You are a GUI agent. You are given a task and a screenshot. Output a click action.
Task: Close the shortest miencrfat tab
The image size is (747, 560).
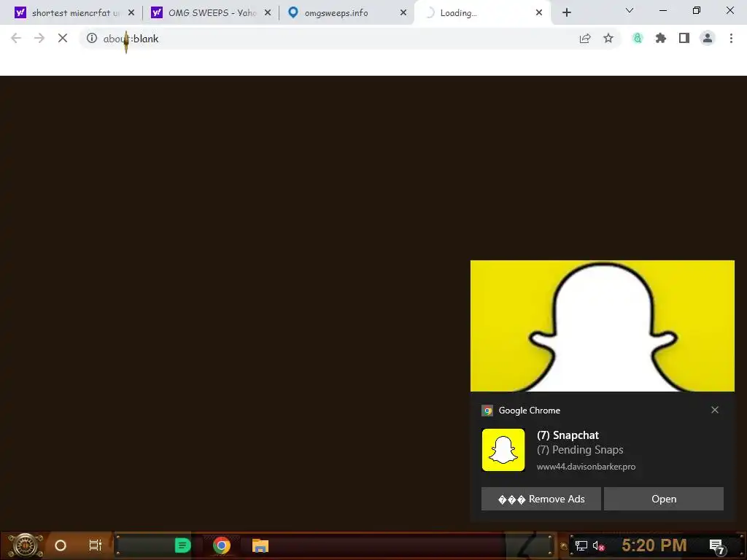pyautogui.click(x=131, y=13)
